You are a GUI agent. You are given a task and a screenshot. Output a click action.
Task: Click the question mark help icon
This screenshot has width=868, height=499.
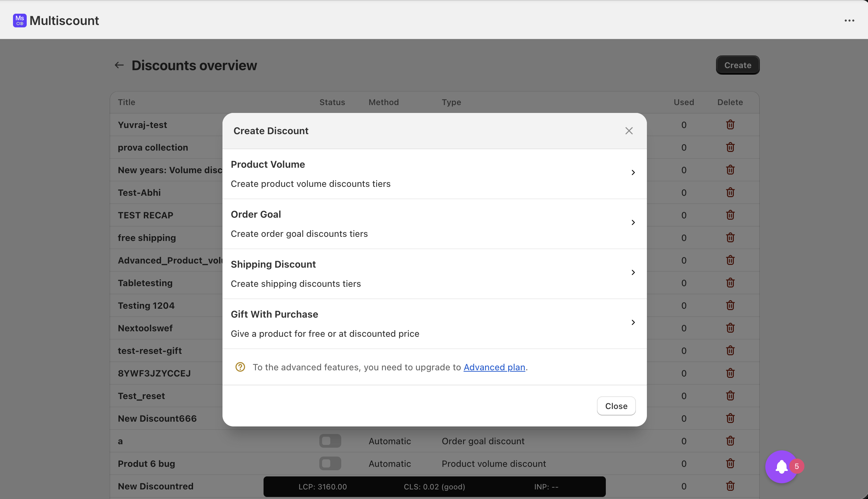240,367
